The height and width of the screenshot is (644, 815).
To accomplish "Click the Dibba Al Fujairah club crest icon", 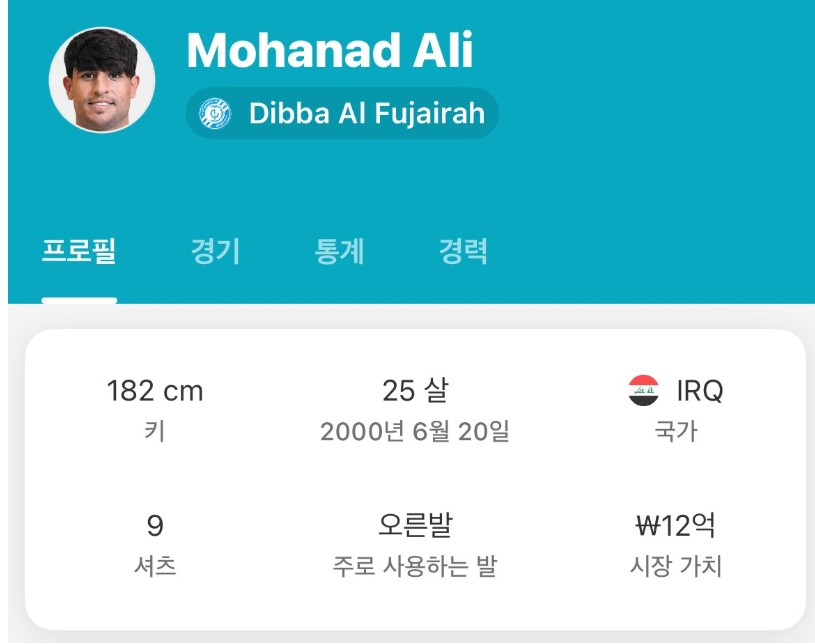I will coord(215,113).
